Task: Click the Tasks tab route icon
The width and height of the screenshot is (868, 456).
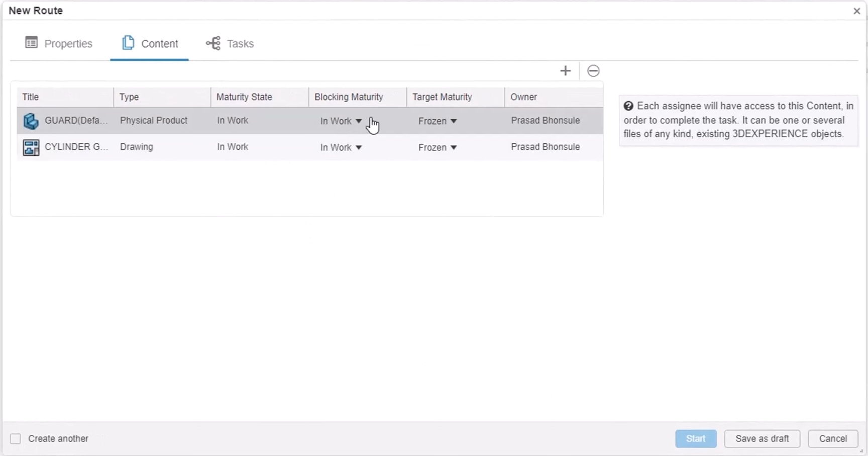Action: [x=213, y=43]
